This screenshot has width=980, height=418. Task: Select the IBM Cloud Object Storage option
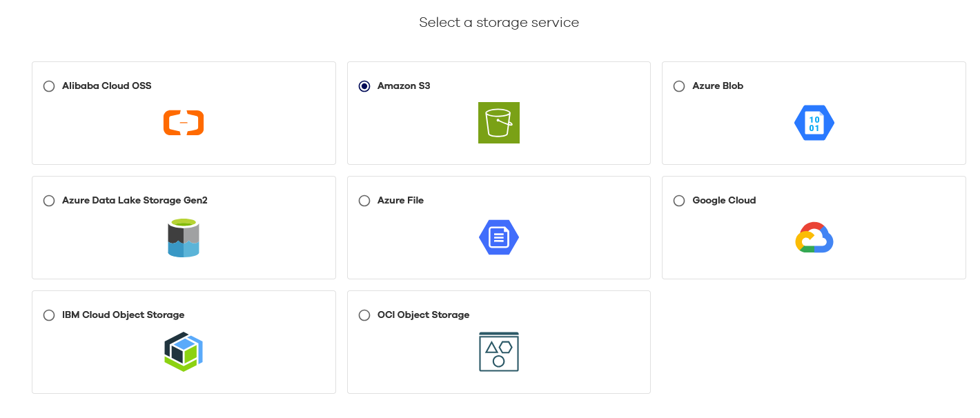coord(48,315)
